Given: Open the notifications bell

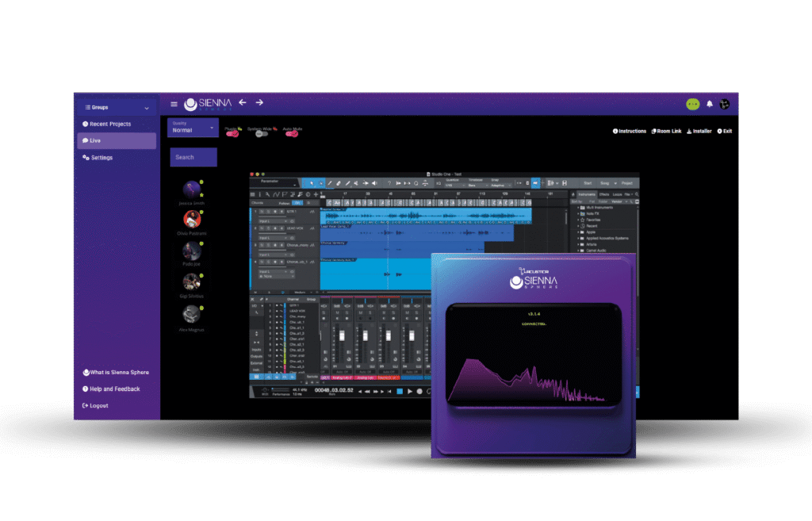Looking at the screenshot, I should point(710,104).
